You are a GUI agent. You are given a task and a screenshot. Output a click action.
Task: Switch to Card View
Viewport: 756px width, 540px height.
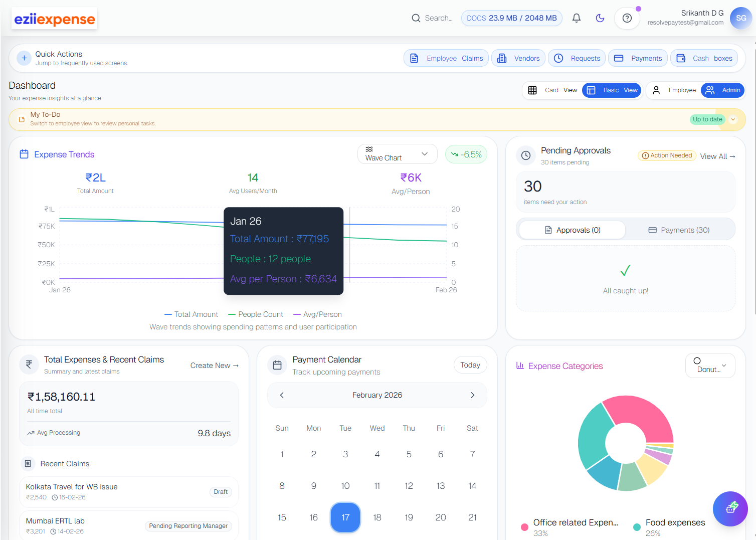[552, 90]
